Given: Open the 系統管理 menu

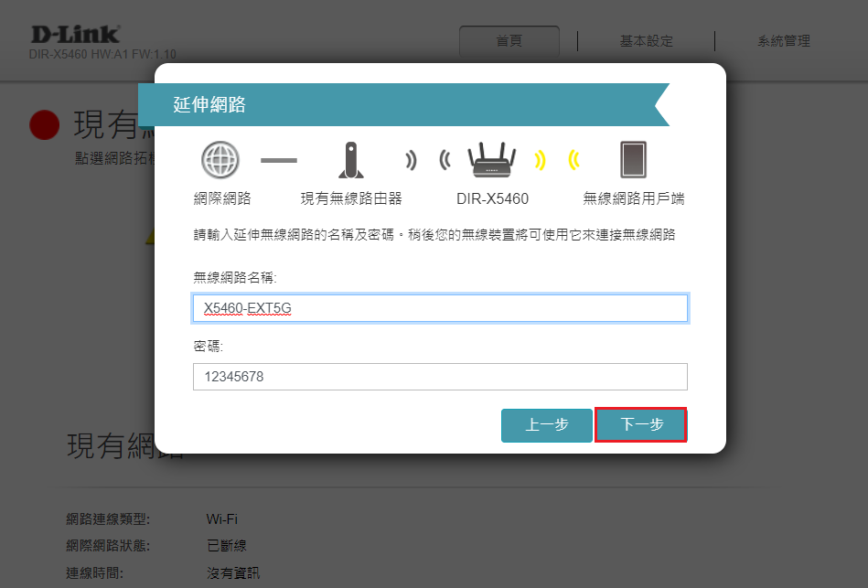Looking at the screenshot, I should [783, 41].
